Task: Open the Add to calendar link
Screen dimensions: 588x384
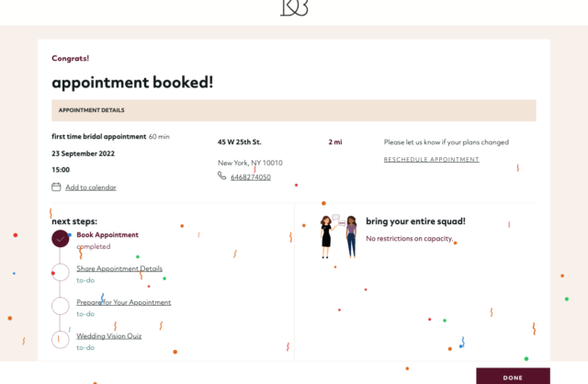Action: [90, 187]
